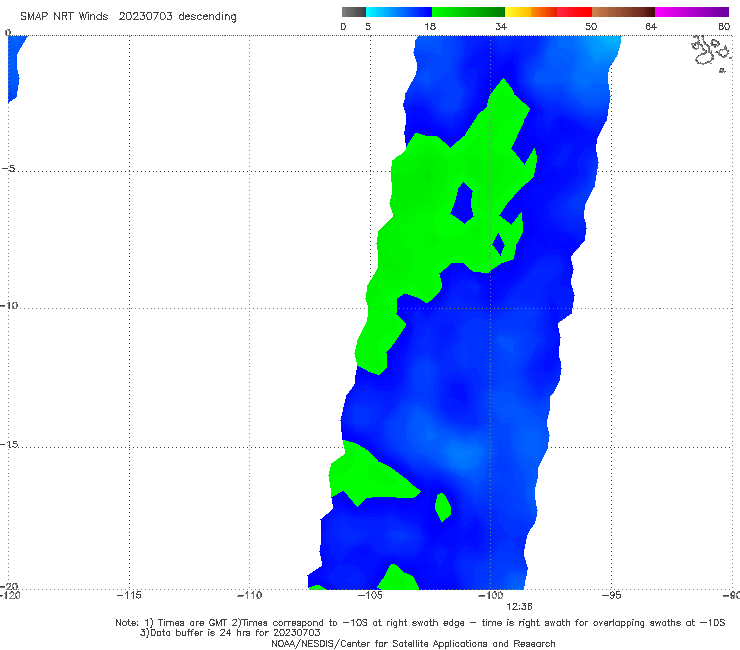
Task: Click the color scale label '34'
Action: pos(501,26)
